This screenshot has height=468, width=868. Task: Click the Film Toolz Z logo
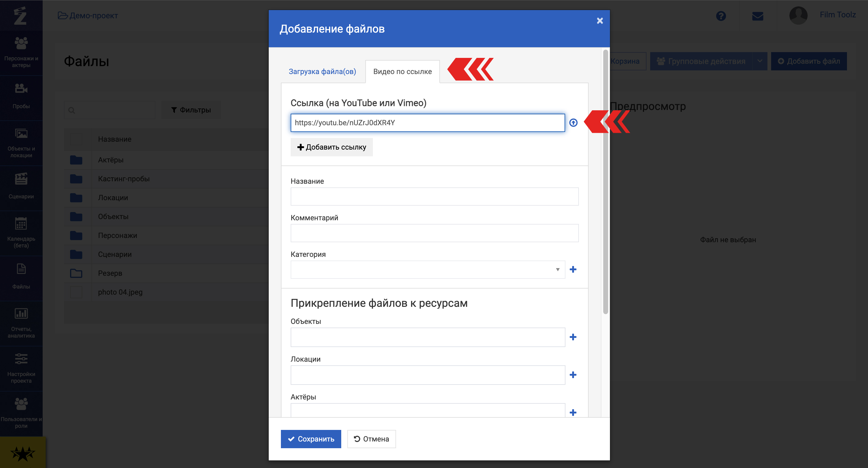[20, 16]
